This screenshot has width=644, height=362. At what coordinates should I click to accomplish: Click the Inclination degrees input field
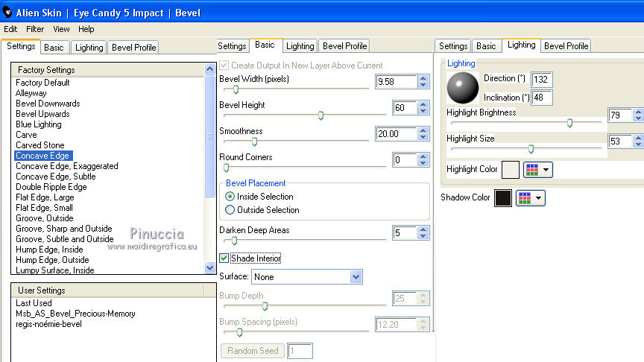541,98
